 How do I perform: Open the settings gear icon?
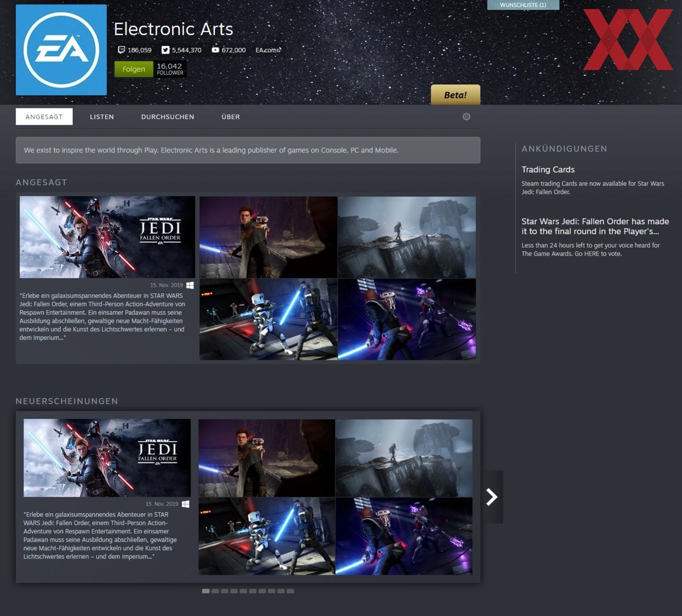(466, 117)
